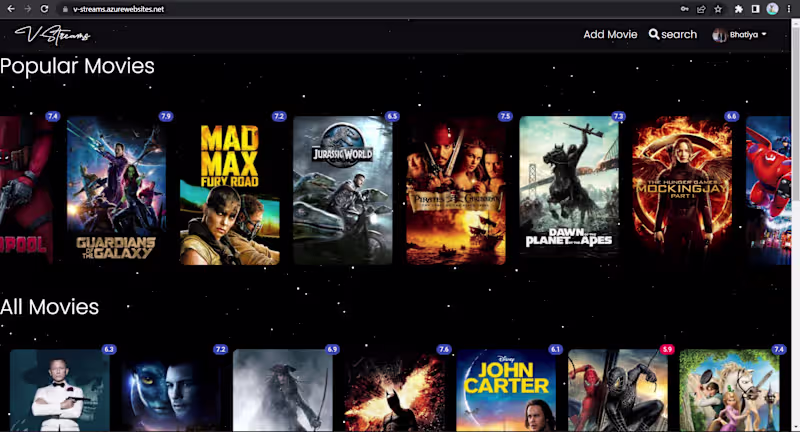
Task: Share this page using the share icon
Action: pos(701,9)
